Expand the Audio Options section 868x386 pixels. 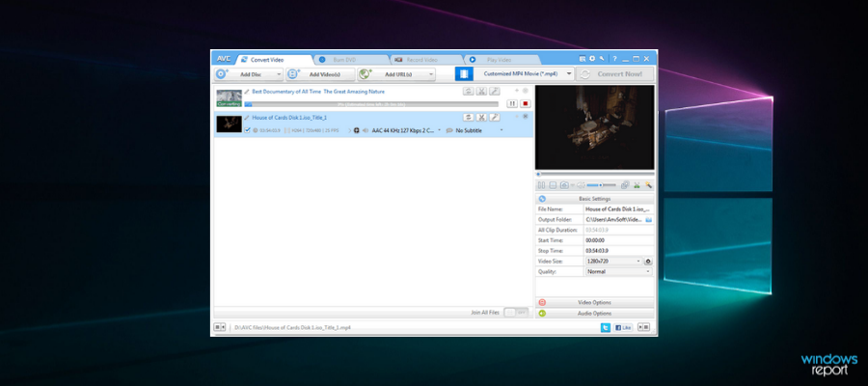(x=595, y=314)
